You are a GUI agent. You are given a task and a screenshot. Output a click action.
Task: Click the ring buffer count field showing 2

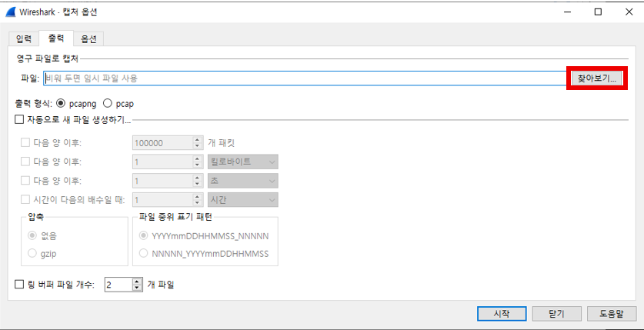tap(118, 285)
